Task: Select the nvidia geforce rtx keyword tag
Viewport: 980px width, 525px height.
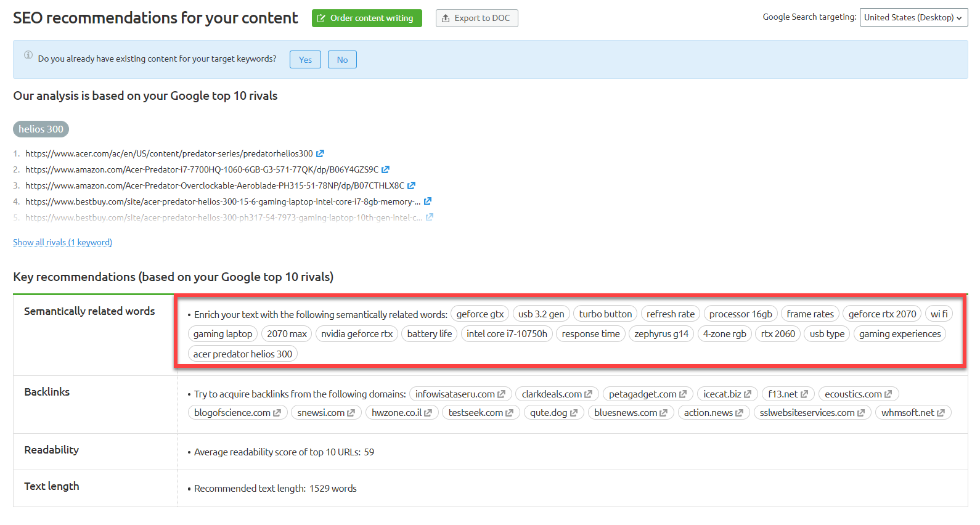Action: 357,334
